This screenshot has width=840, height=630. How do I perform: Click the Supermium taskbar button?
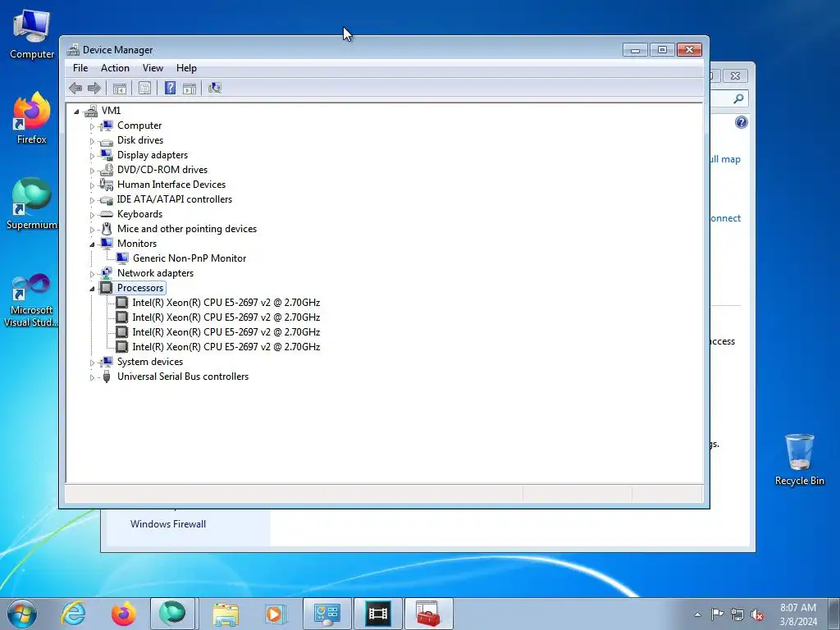[x=172, y=614]
